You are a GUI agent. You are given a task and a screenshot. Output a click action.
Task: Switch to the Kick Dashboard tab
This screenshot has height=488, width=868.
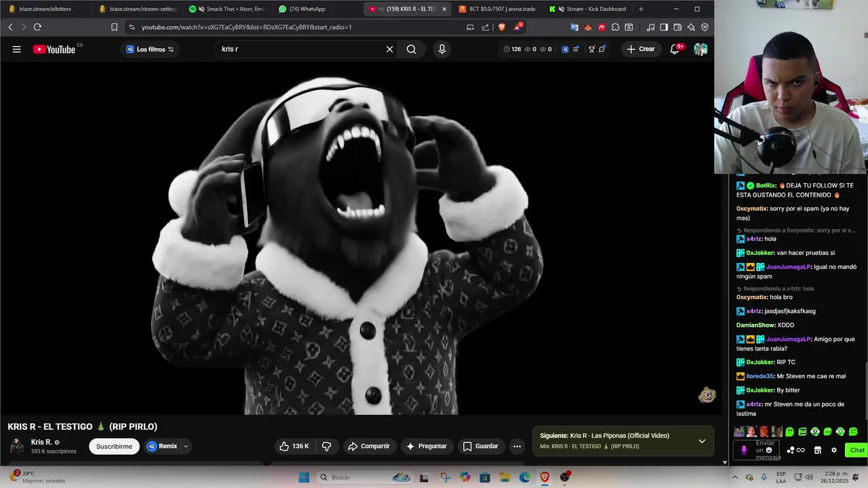click(x=587, y=9)
